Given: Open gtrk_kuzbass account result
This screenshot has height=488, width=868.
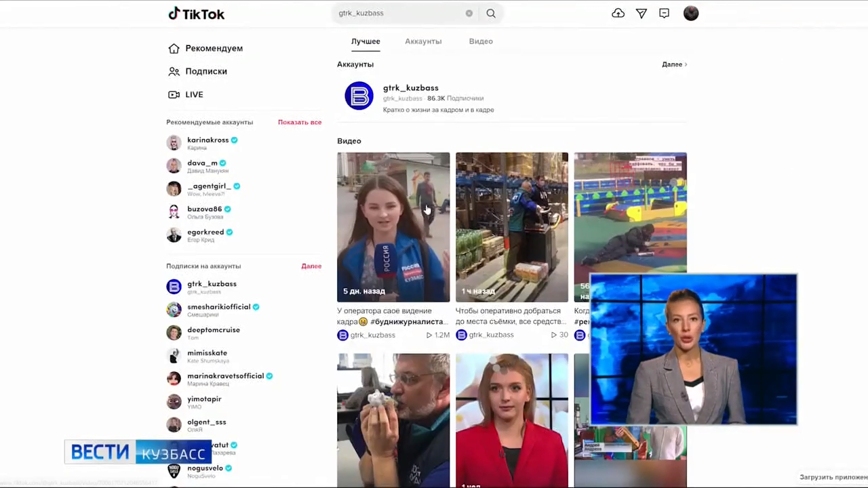Looking at the screenshot, I should click(410, 88).
